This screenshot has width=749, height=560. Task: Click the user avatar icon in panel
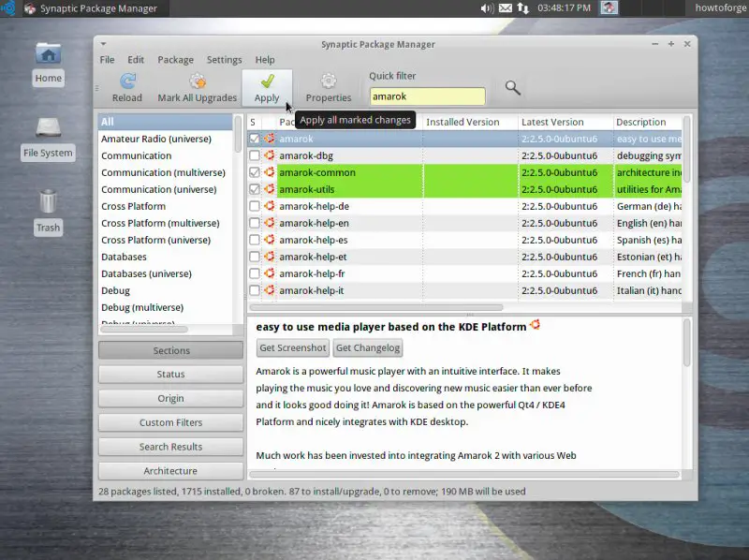(x=609, y=7)
